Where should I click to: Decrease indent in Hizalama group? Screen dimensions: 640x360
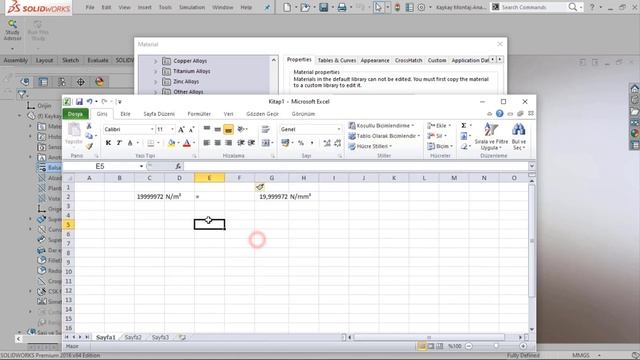[240, 143]
